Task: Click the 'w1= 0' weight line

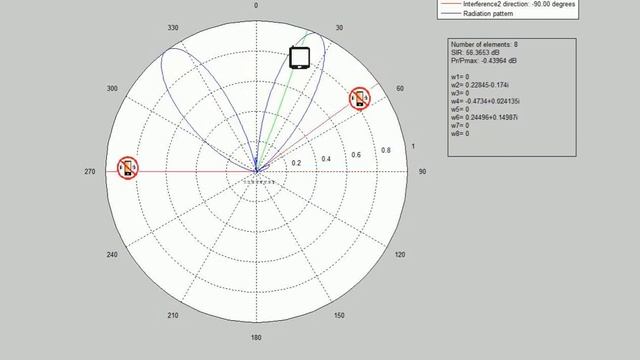Action: 460,77
